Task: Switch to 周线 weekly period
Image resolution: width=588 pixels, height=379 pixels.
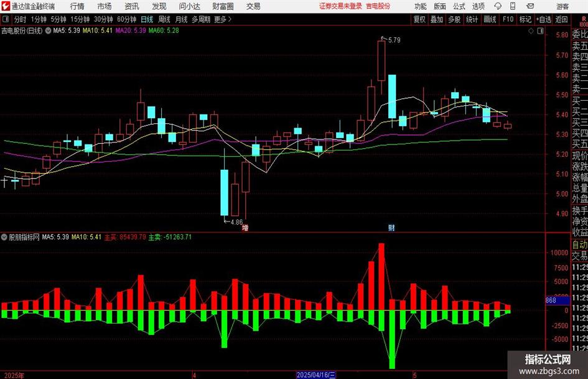Action: pos(164,19)
